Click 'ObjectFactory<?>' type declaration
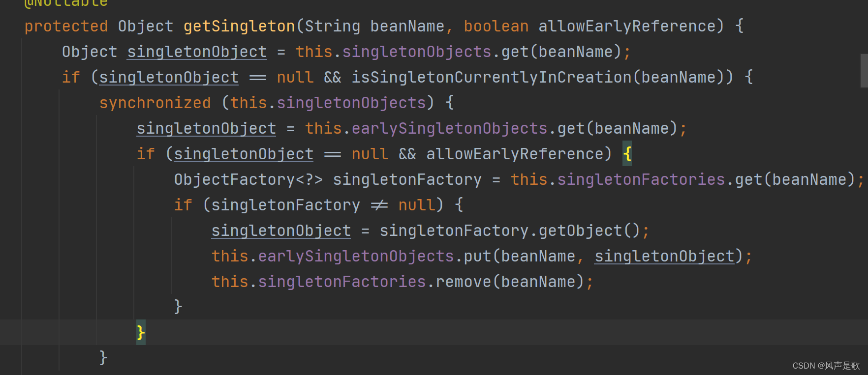This screenshot has height=375, width=868. click(248, 179)
